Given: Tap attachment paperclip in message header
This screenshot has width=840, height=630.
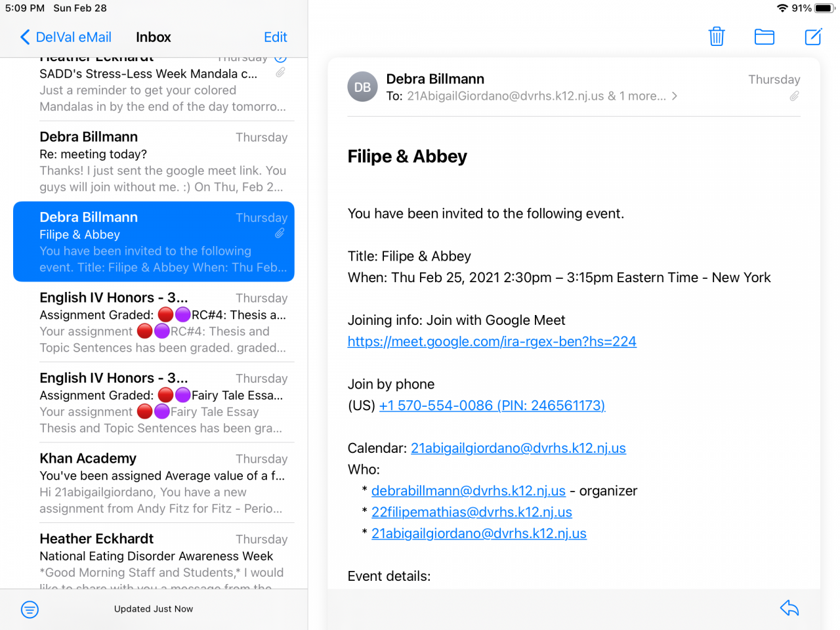Looking at the screenshot, I should coord(794,96).
